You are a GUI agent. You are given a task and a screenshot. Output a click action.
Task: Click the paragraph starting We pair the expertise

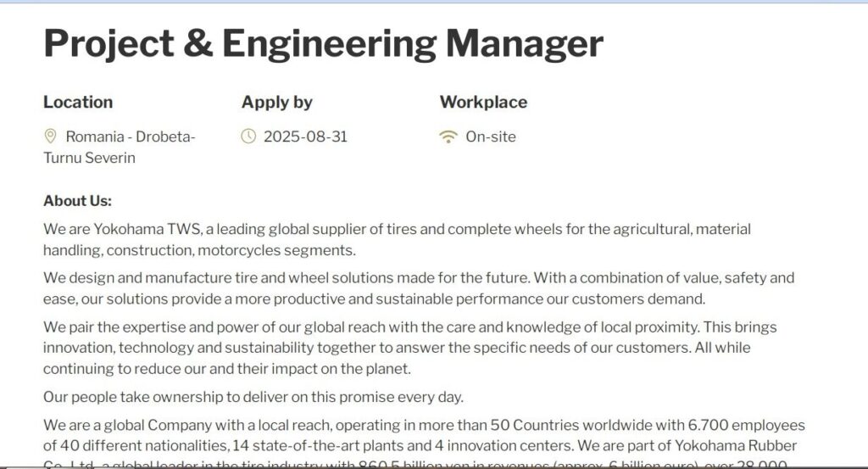pos(409,348)
